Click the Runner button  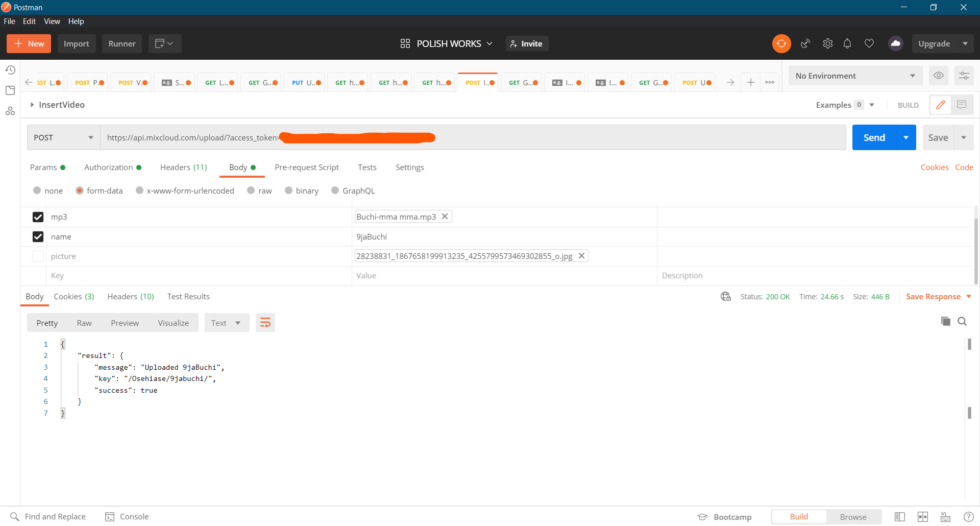tap(122, 43)
